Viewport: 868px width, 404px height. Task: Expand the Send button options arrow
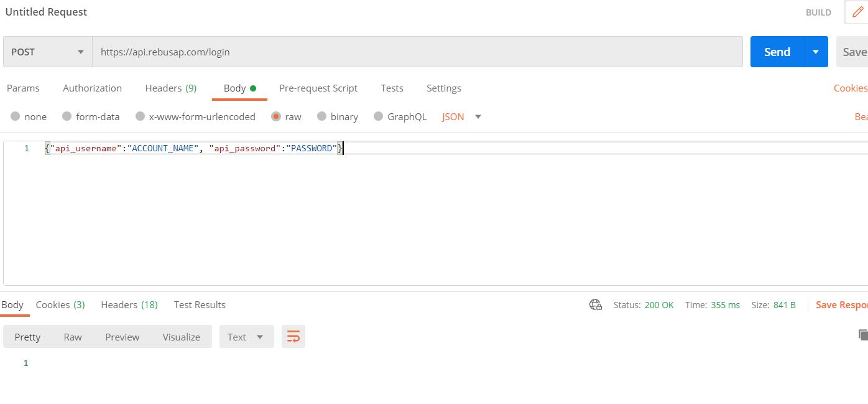click(x=815, y=52)
